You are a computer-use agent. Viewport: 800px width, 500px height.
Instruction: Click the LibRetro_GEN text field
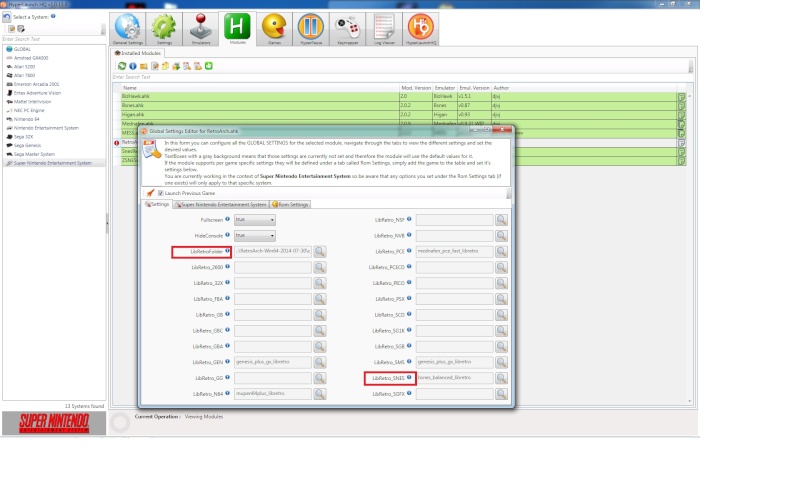click(273, 362)
